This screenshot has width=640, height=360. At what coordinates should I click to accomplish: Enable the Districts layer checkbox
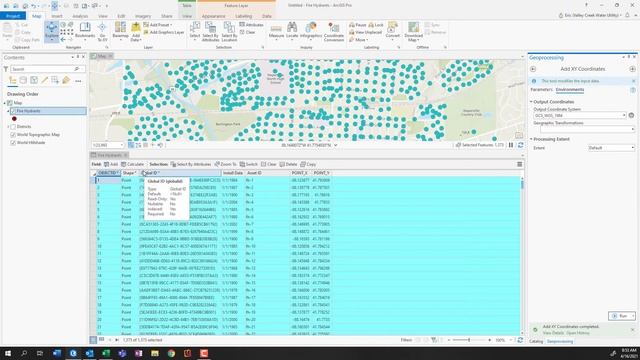13,127
